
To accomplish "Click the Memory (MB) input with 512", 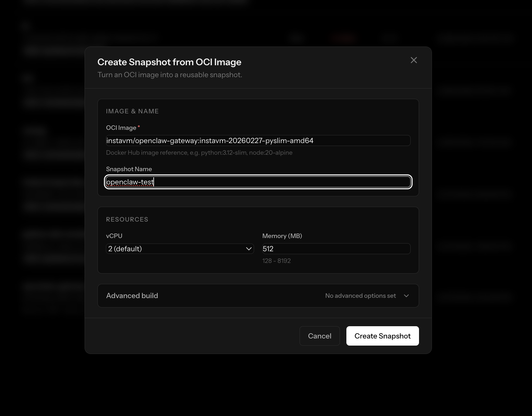I will pyautogui.click(x=336, y=249).
